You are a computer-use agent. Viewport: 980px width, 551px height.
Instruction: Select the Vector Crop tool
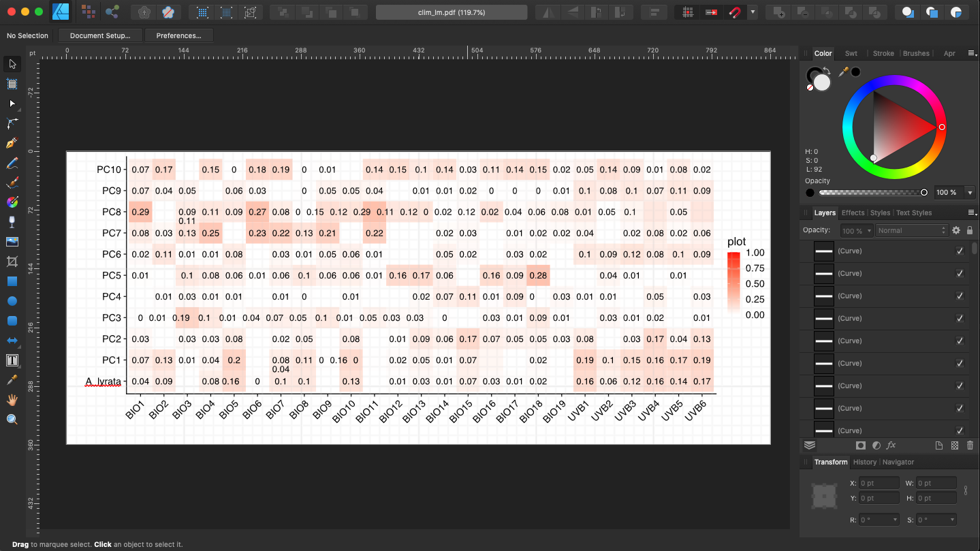[12, 262]
